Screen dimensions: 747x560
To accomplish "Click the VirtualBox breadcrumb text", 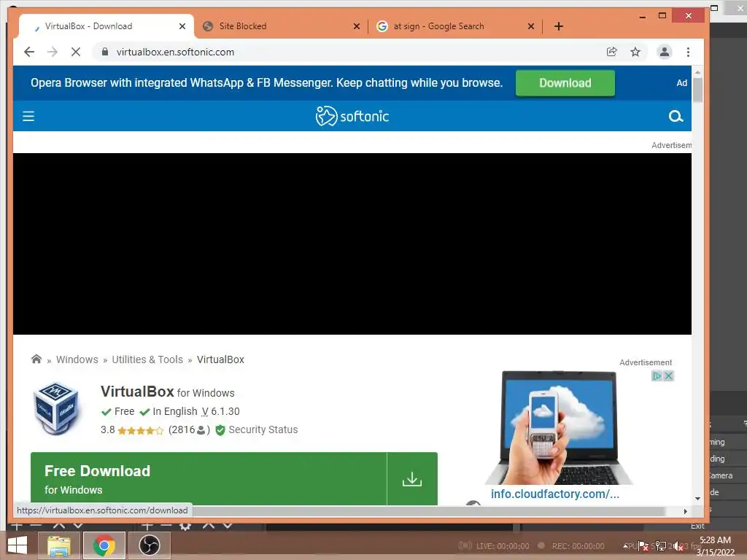I will [220, 359].
